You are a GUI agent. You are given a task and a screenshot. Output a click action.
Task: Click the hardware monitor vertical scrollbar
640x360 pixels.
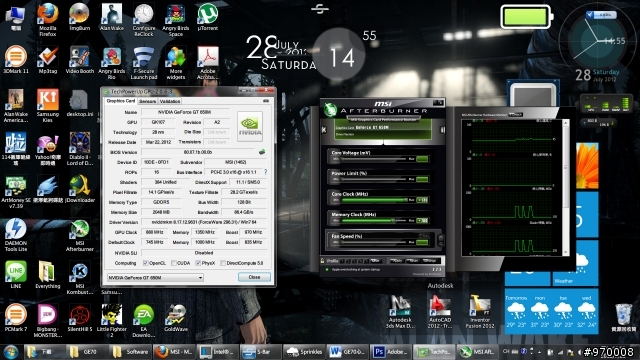pyautogui.click(x=566, y=188)
